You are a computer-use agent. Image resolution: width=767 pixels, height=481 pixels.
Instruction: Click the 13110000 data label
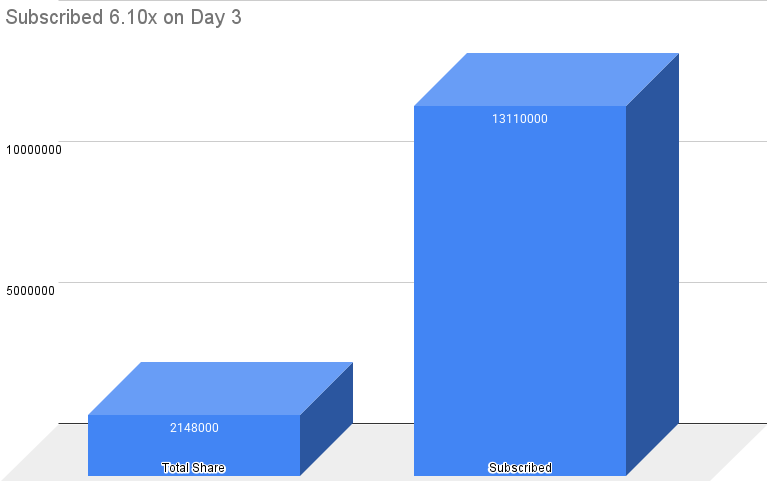click(x=520, y=119)
